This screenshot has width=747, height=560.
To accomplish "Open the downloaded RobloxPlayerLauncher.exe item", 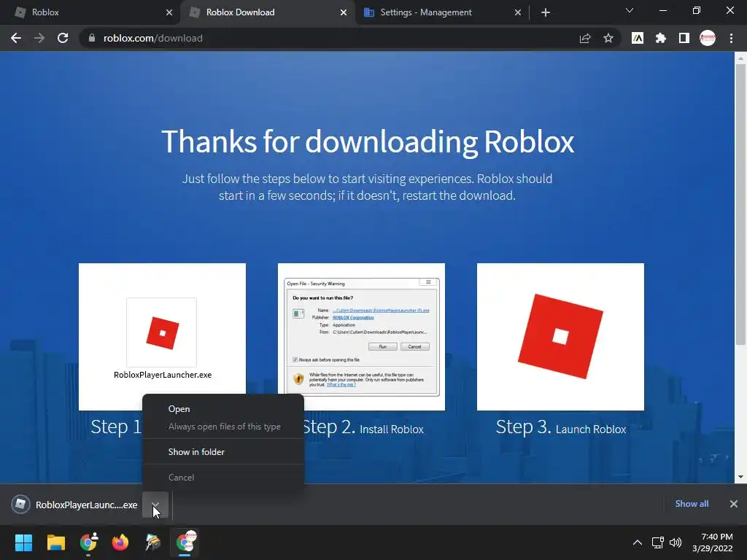I will (75, 505).
